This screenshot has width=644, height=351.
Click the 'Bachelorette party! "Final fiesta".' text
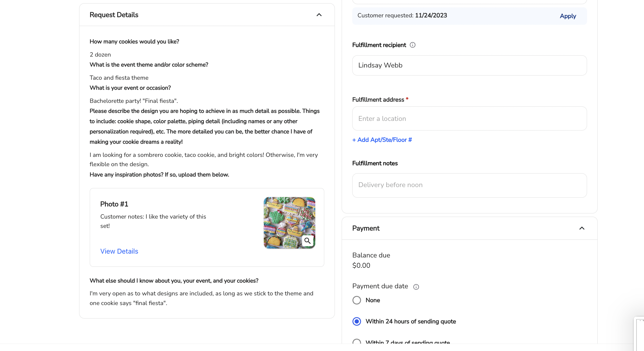tap(134, 101)
